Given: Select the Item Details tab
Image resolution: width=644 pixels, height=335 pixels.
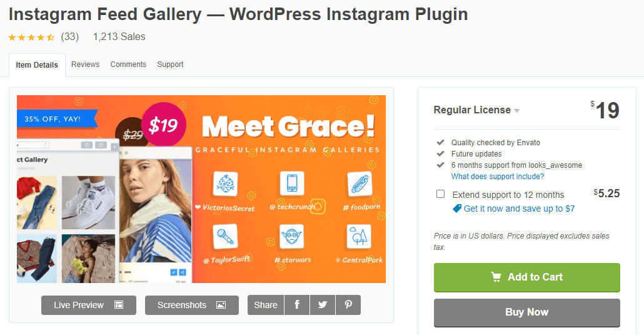Looking at the screenshot, I should [x=37, y=65].
